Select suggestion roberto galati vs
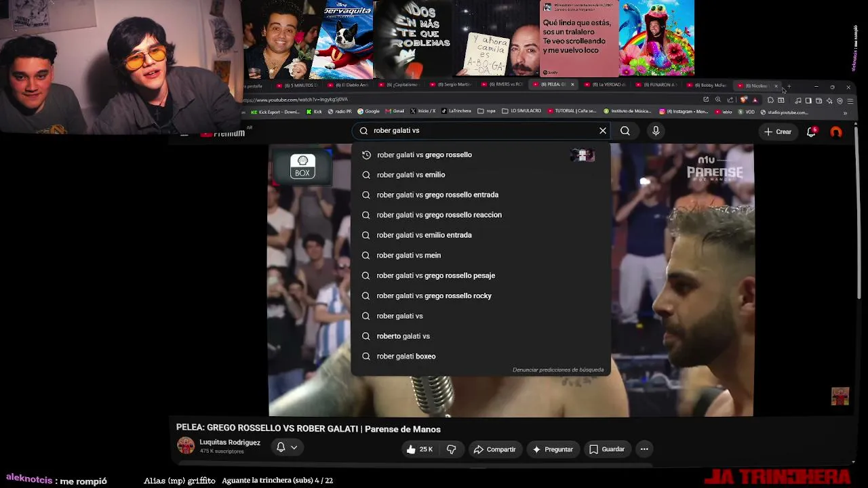Image resolution: width=868 pixels, height=488 pixels. (x=481, y=336)
